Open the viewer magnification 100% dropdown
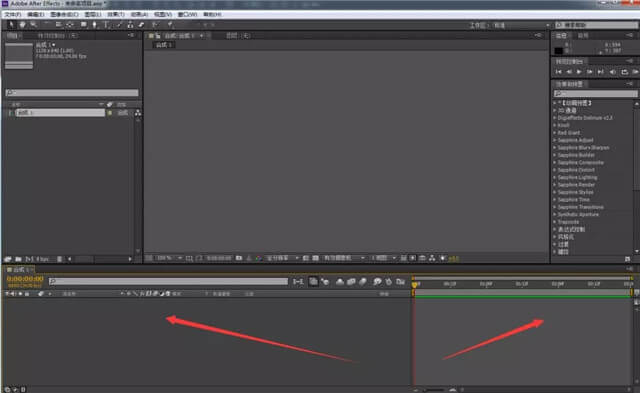This screenshot has height=393, width=640. click(169, 258)
